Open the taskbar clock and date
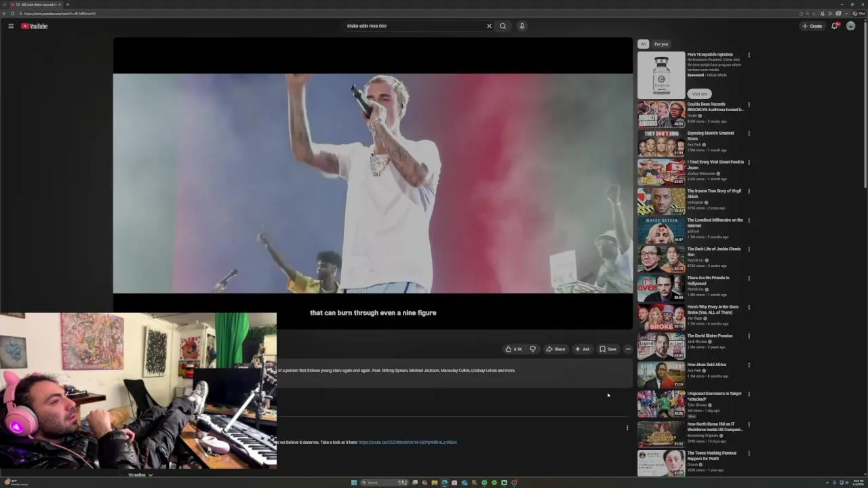The width and height of the screenshot is (868, 488). pyautogui.click(x=859, y=483)
